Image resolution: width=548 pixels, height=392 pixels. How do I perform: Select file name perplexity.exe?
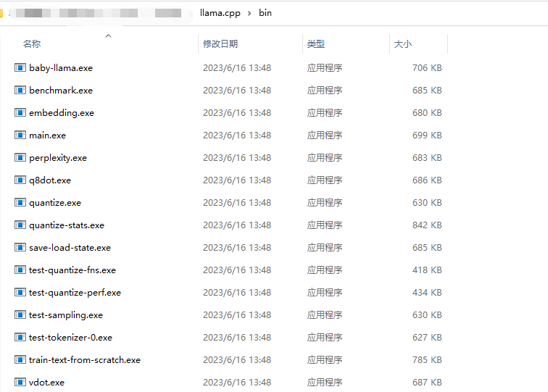click(58, 158)
